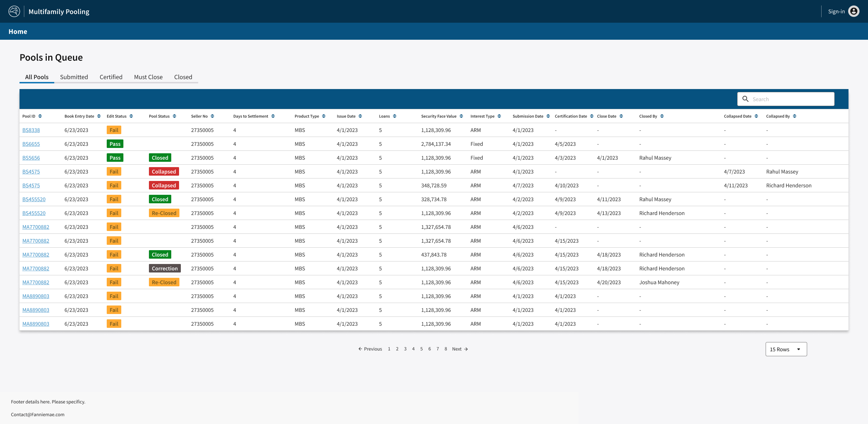Switch to the Submitted tab
This screenshot has width=868, height=424.
coord(74,77)
